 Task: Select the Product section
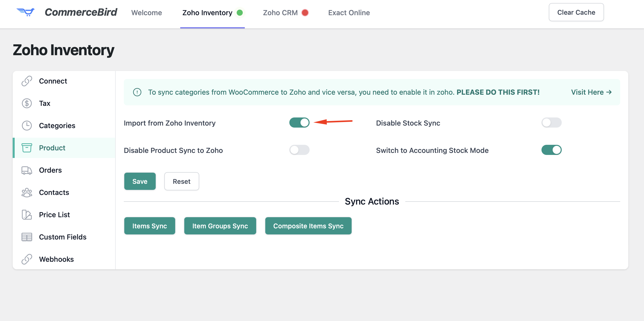click(x=64, y=148)
